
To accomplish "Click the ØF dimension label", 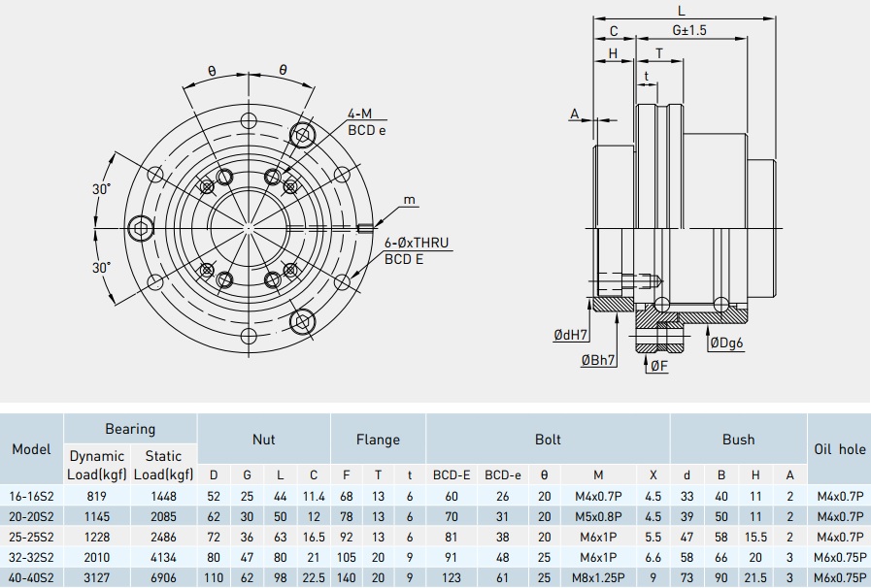I will pyautogui.click(x=658, y=366).
